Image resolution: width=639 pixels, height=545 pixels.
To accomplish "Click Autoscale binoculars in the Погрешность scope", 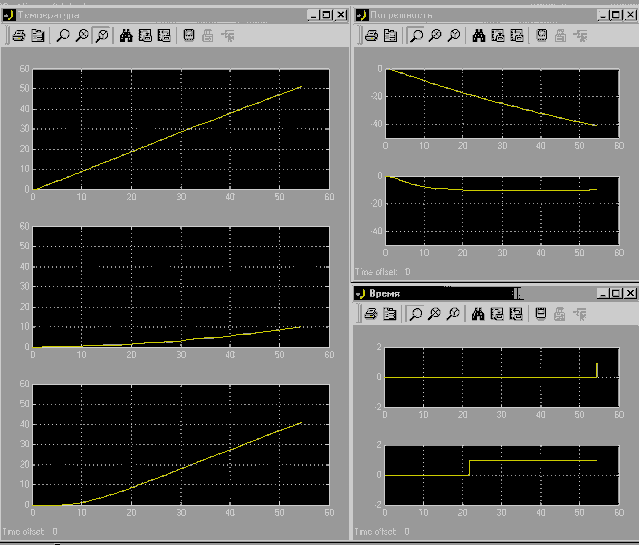I will click(x=478, y=36).
